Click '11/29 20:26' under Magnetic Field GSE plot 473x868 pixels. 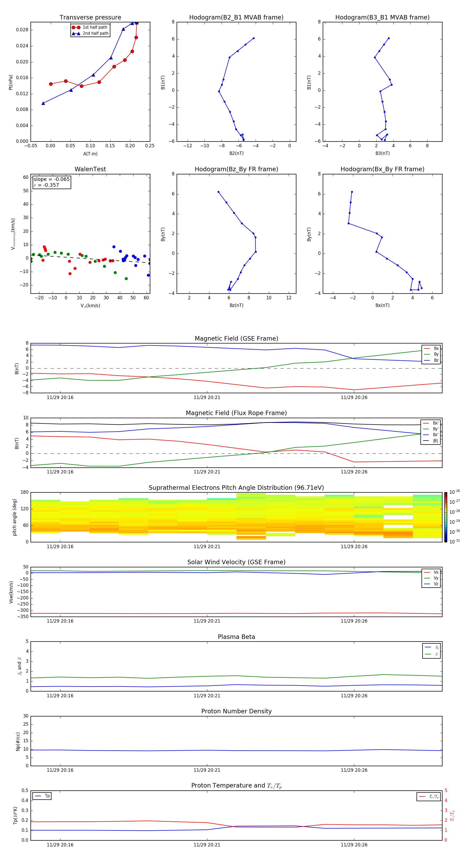[354, 397]
